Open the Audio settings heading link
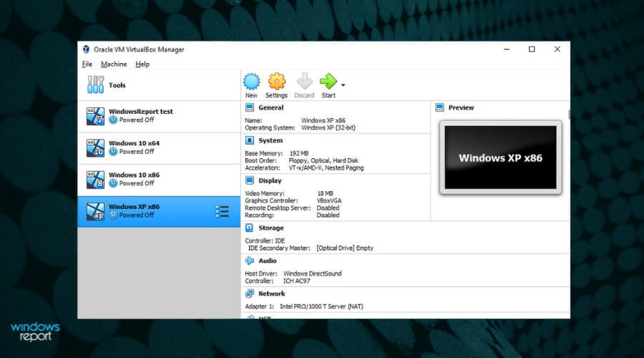The height and width of the screenshot is (358, 644). tap(268, 261)
